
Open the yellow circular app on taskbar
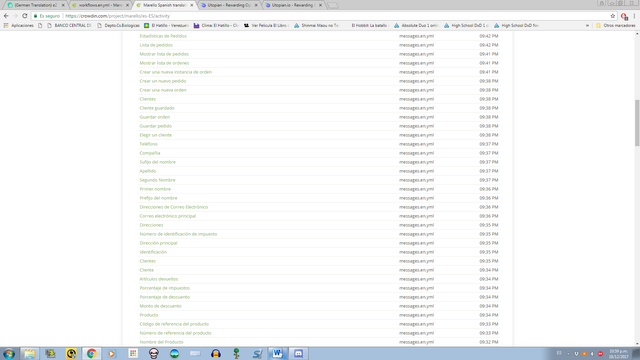pos(71,353)
